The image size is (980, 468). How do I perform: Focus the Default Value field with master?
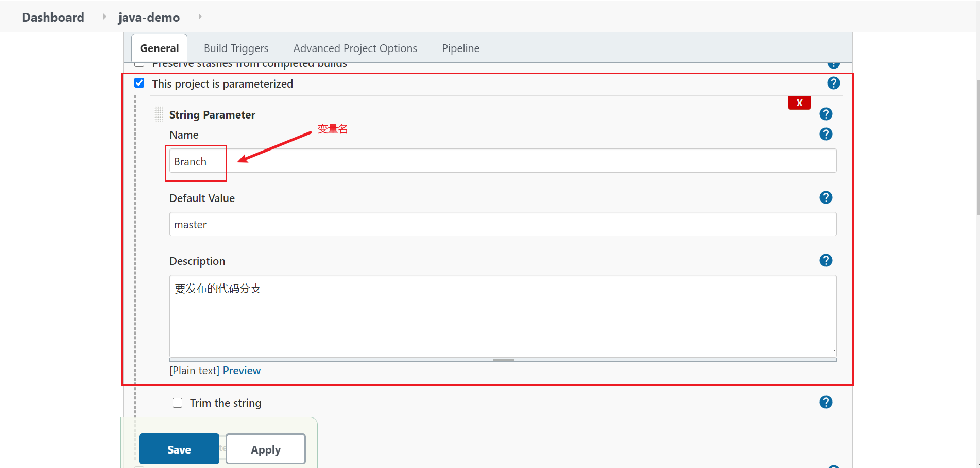[503, 224]
